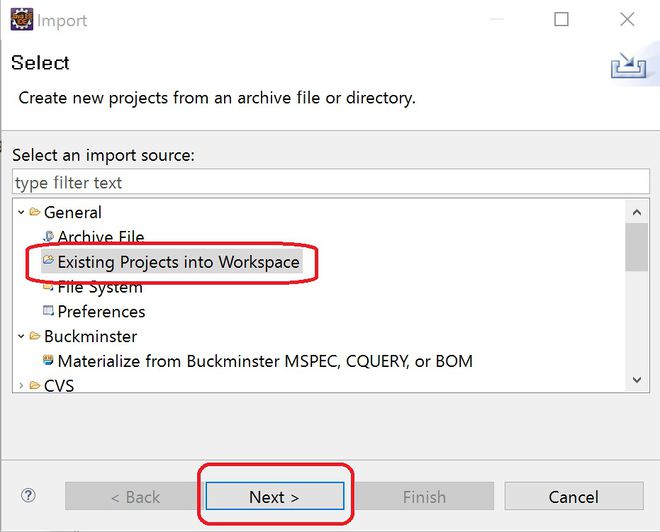Click the Buckminster folder icon
The image size is (660, 532).
click(x=35, y=336)
